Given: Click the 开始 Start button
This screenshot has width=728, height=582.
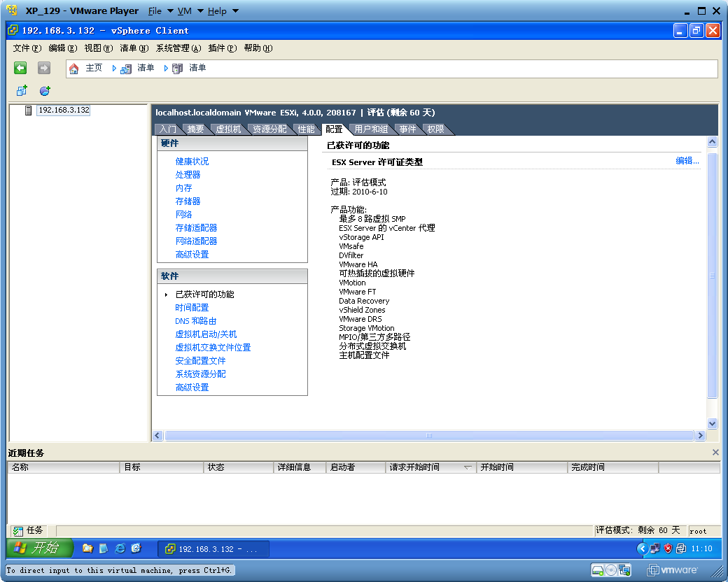Looking at the screenshot, I should [40, 548].
